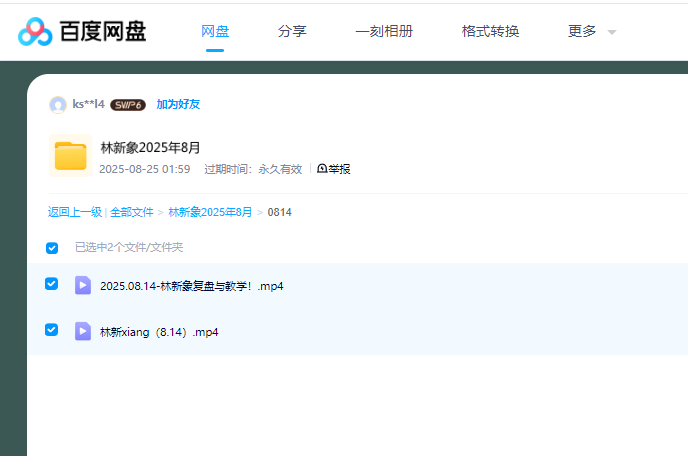Click 返回上一级 breadcrumb link
The height and width of the screenshot is (456, 688).
[x=75, y=212]
